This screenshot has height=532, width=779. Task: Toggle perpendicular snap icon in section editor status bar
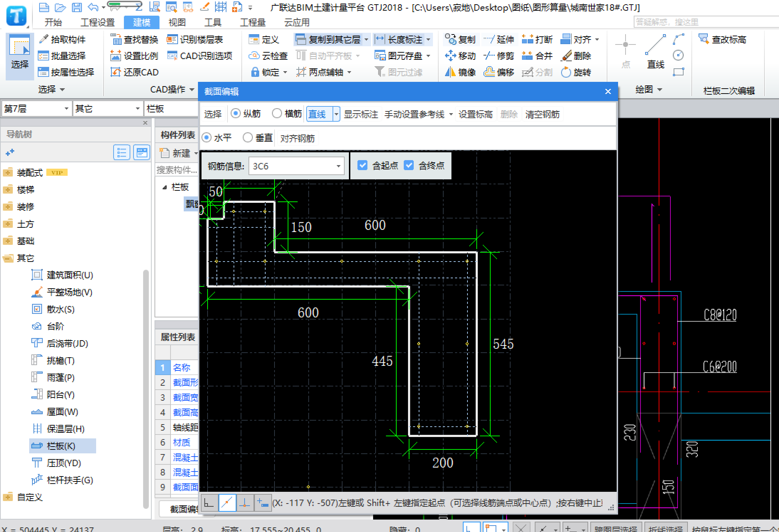click(x=245, y=503)
